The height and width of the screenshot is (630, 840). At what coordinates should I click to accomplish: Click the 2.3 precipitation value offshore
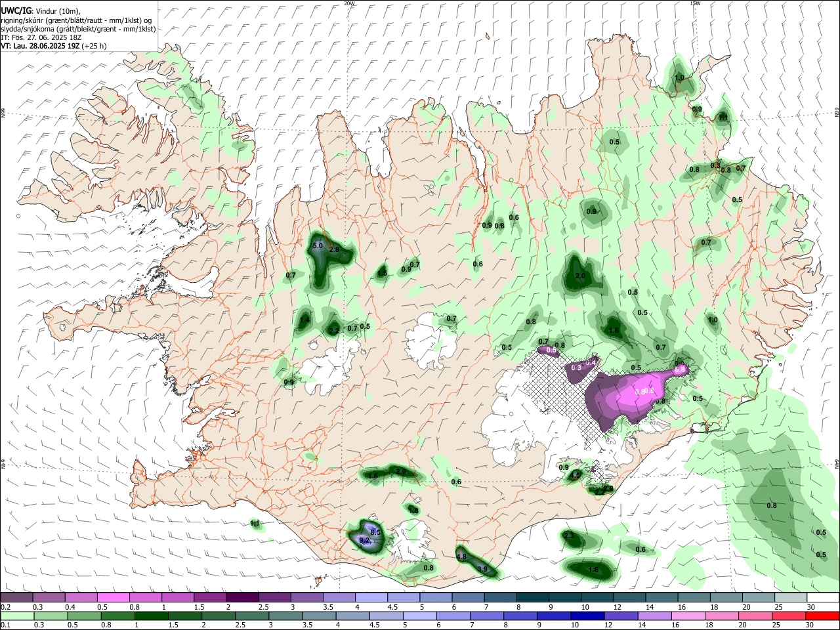(x=569, y=536)
